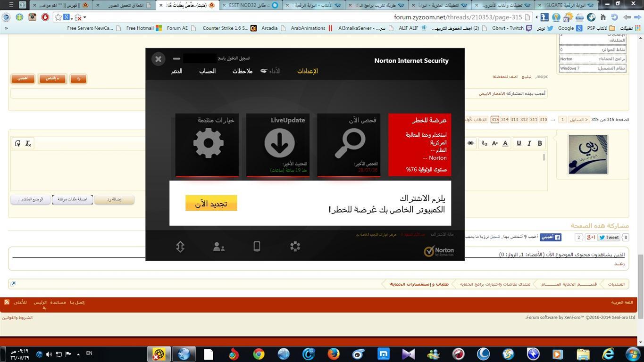This screenshot has width=644, height=362.
Task: Click the + إقتباس quote button on the post
Action: (52, 79)
